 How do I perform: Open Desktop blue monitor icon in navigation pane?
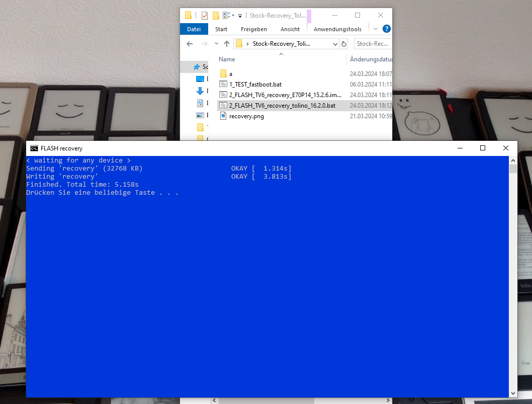click(200, 79)
